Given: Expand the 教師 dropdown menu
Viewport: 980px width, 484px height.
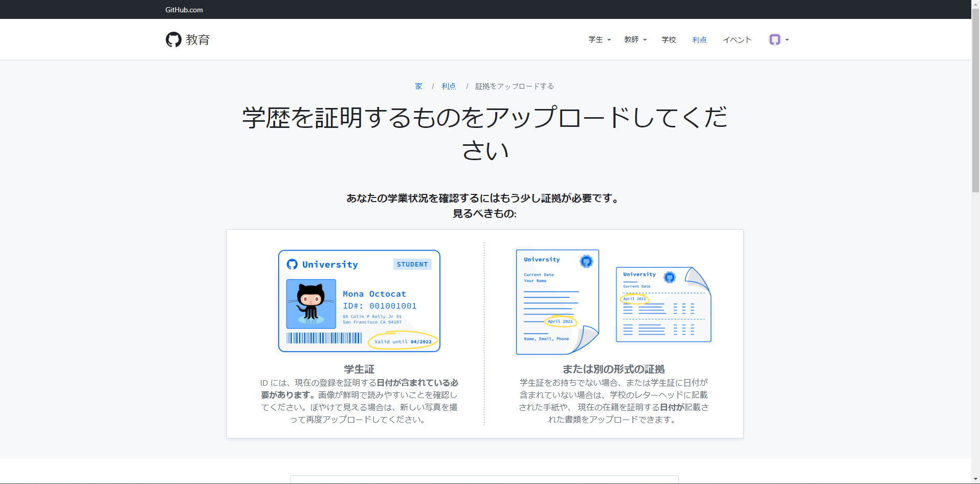Looking at the screenshot, I should pyautogui.click(x=635, y=39).
